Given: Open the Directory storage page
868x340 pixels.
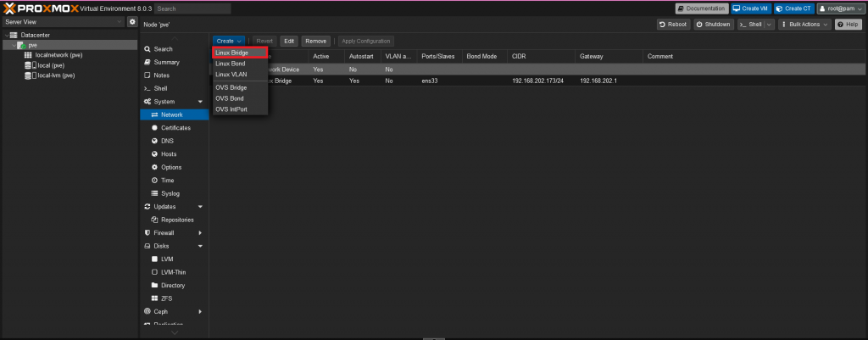Looking at the screenshot, I should [175, 285].
